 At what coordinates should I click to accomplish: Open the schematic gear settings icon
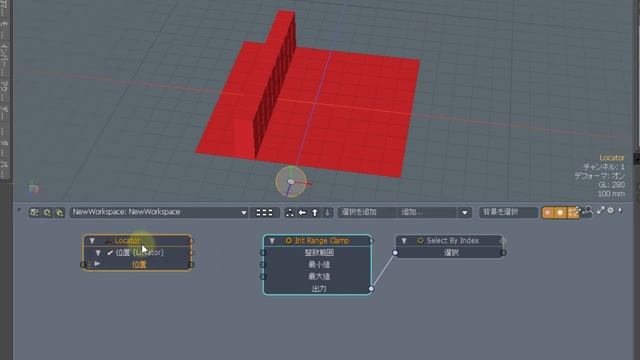[x=610, y=210]
